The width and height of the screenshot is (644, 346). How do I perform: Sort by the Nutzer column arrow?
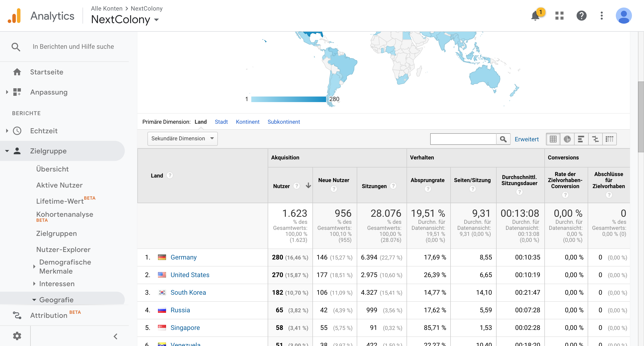click(x=308, y=186)
